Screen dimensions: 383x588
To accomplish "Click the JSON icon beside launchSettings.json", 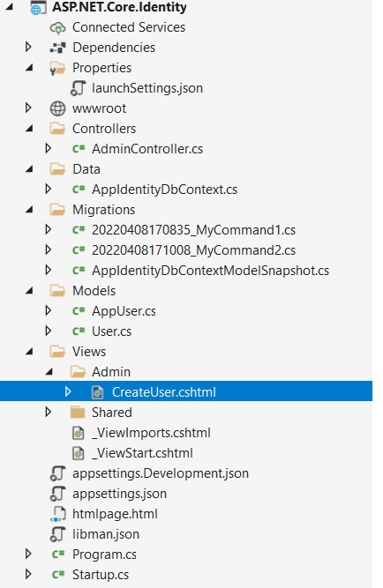I will (x=78, y=88).
